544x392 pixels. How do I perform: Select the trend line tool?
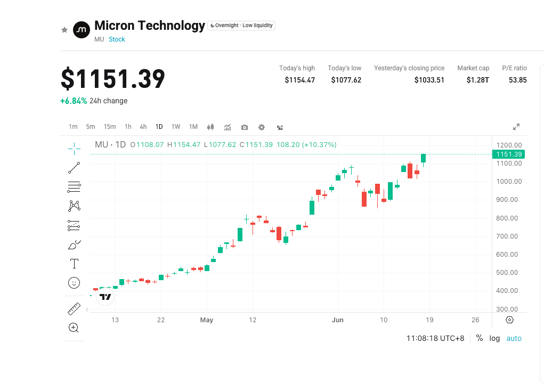(74, 168)
